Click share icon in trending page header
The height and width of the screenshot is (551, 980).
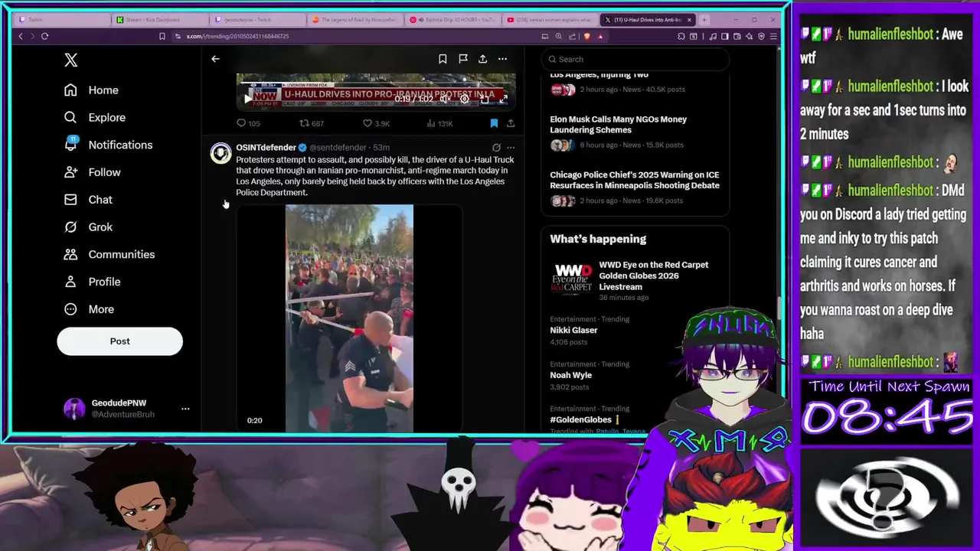(x=482, y=59)
